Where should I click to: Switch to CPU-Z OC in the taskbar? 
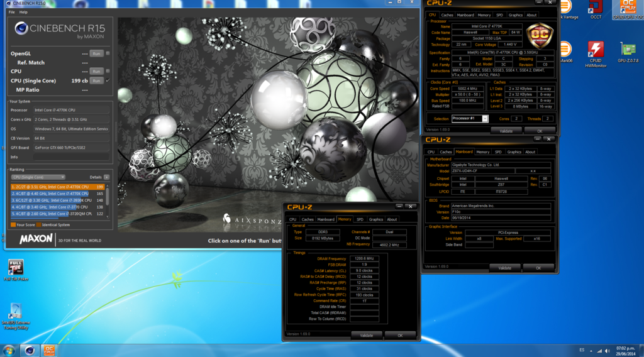[49, 351]
